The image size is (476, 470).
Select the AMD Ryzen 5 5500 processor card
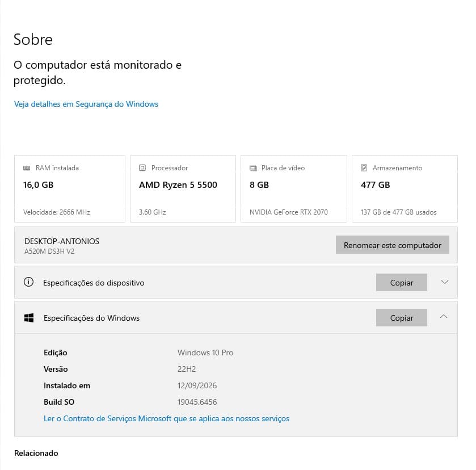click(x=183, y=188)
